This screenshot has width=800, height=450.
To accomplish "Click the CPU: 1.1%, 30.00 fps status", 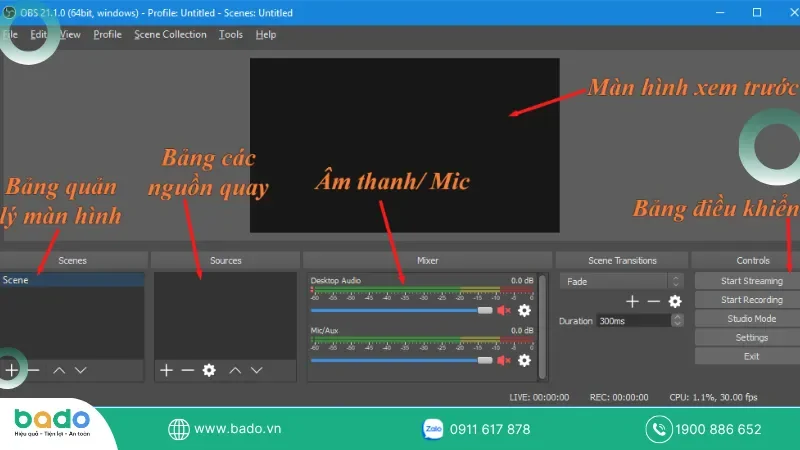I will [x=713, y=397].
